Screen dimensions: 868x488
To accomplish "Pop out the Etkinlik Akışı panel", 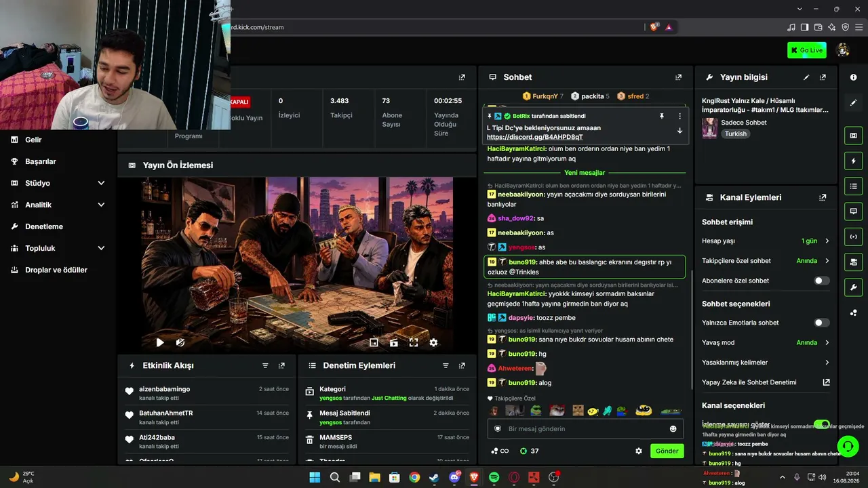I will [281, 365].
